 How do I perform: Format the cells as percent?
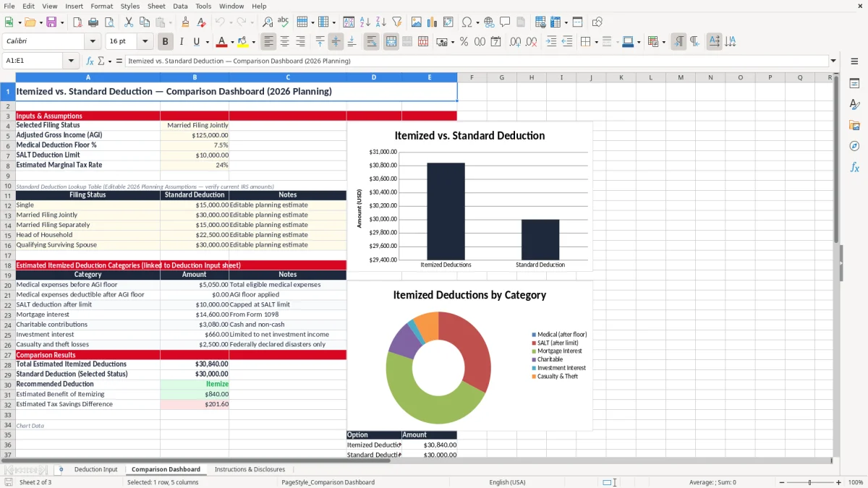coord(464,42)
